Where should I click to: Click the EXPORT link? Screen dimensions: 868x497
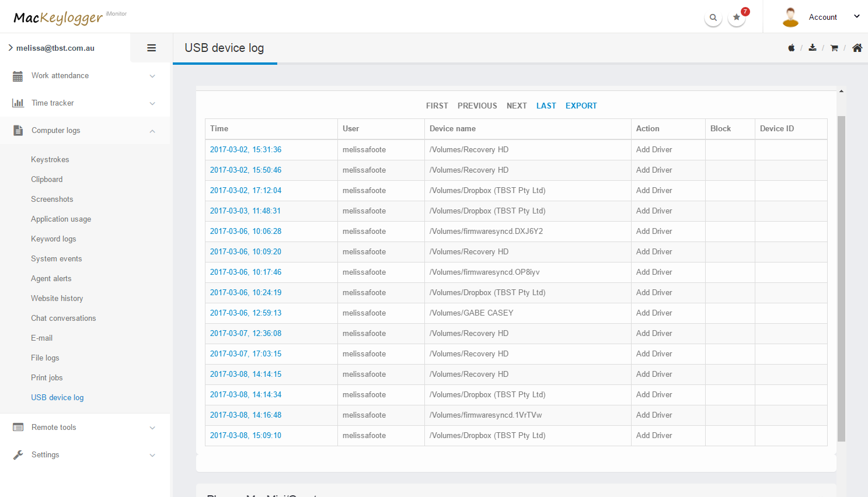[581, 106]
